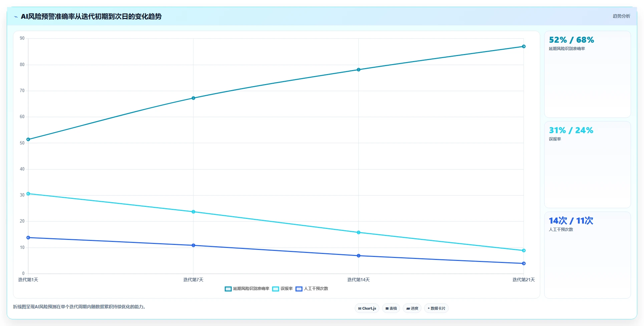Select 人工干预次数 data point at 迭代第21天
Viewport: 644px width, 326px height.
click(x=524, y=264)
